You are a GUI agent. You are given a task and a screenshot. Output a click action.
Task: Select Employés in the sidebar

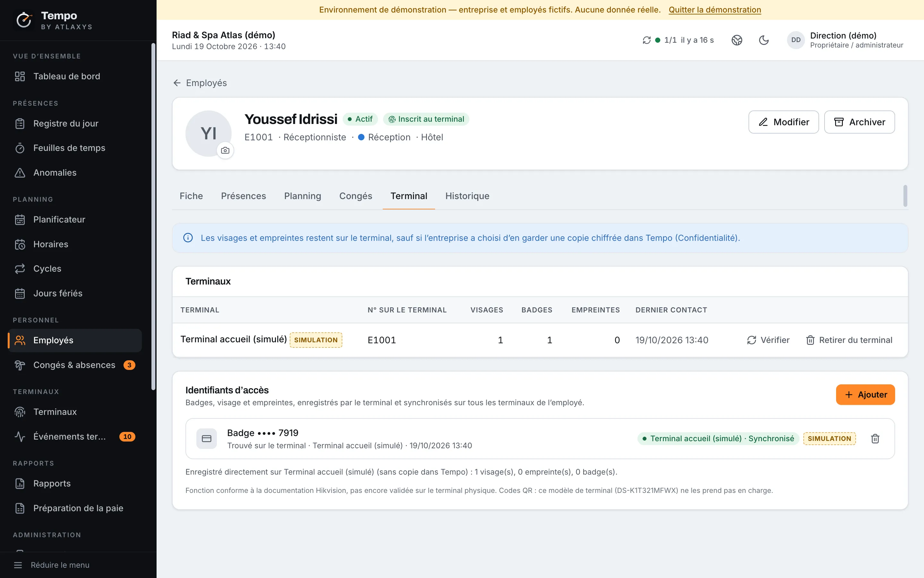click(x=74, y=340)
